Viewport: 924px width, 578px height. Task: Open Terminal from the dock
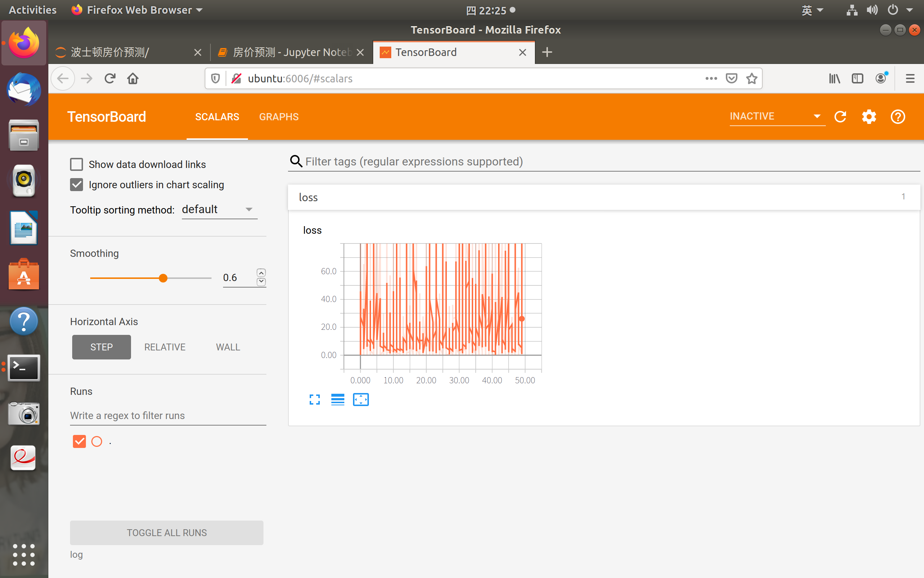click(24, 368)
